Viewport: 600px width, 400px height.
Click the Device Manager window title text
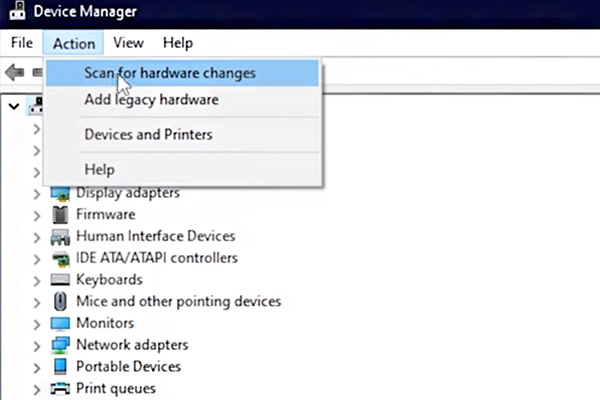85,11
